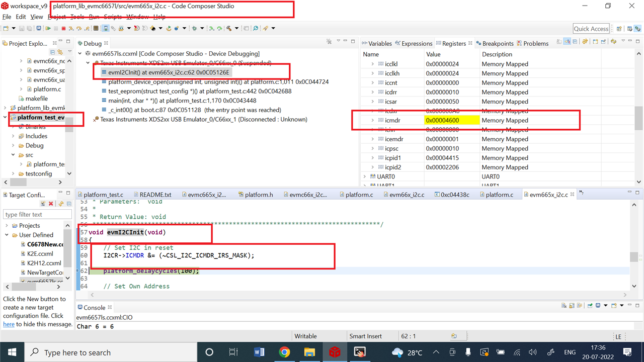644x362 pixels.
Task: Open the File menu
Action: pos(7,17)
